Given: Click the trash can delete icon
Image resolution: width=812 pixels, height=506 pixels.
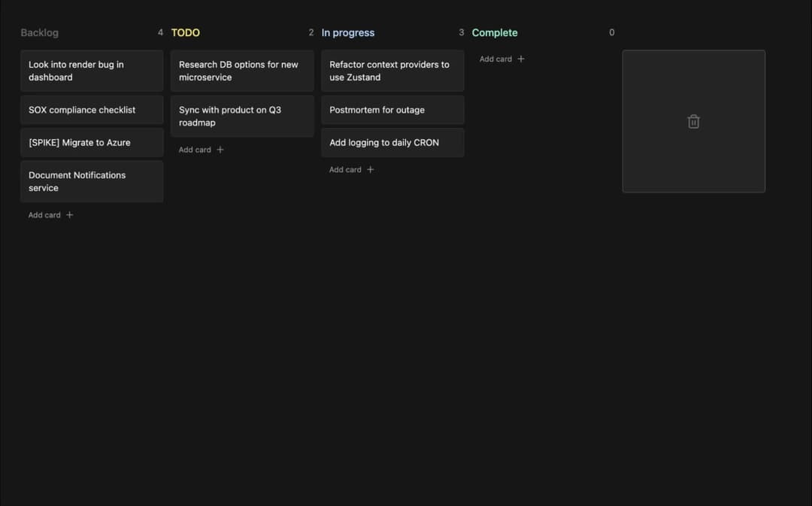Looking at the screenshot, I should click(693, 121).
